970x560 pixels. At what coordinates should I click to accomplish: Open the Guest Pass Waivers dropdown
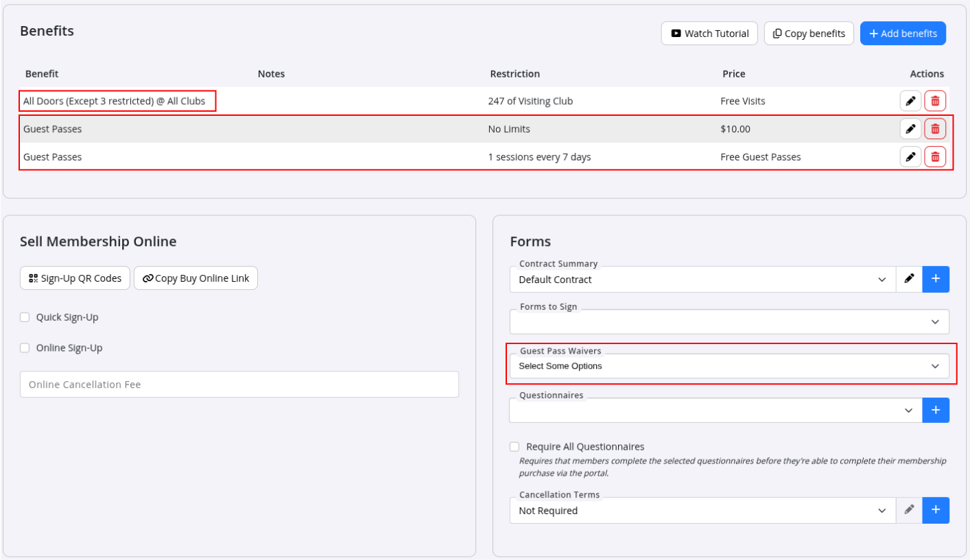pos(729,366)
